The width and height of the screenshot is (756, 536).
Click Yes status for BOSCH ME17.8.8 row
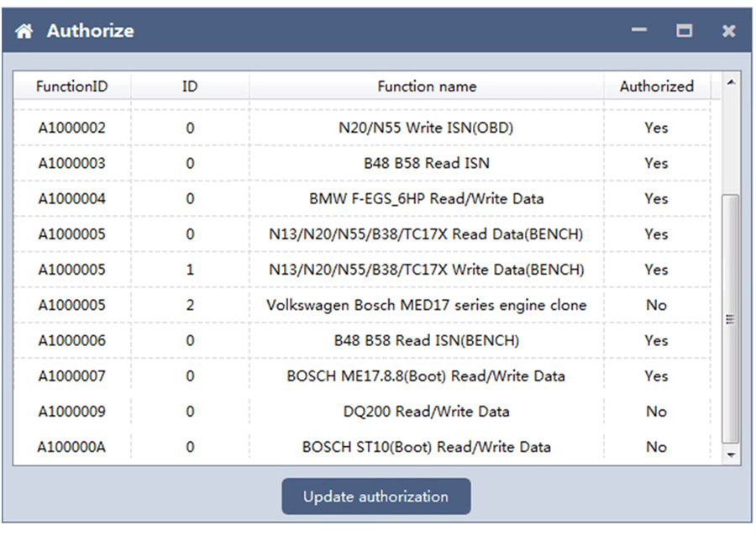click(x=656, y=376)
